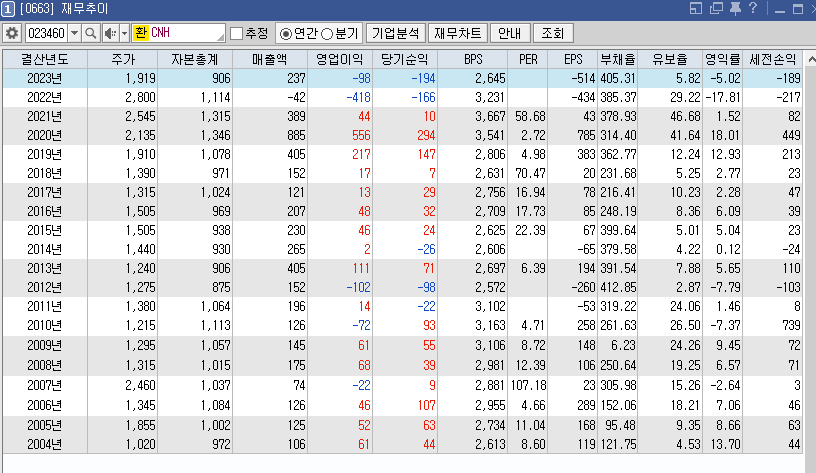Click the PER column header
The width and height of the screenshot is (816, 473).
(x=528, y=60)
